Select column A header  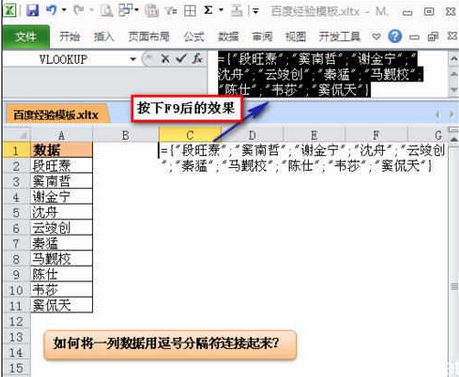click(x=61, y=135)
